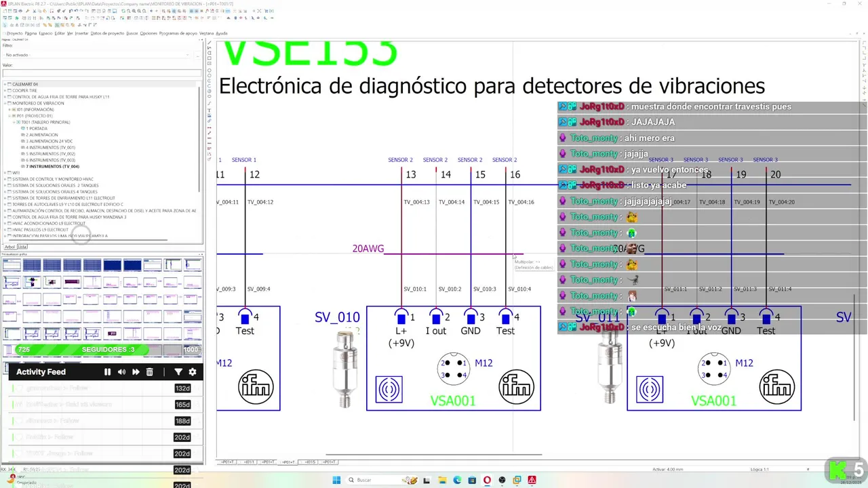Collapse the P01 (PROYECTO 01) node

tap(9, 116)
